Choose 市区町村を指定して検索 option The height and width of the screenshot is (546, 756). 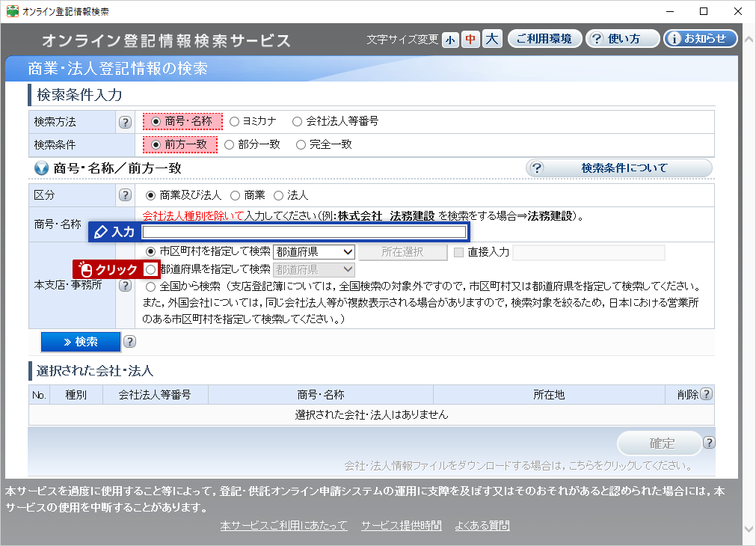pos(150,251)
